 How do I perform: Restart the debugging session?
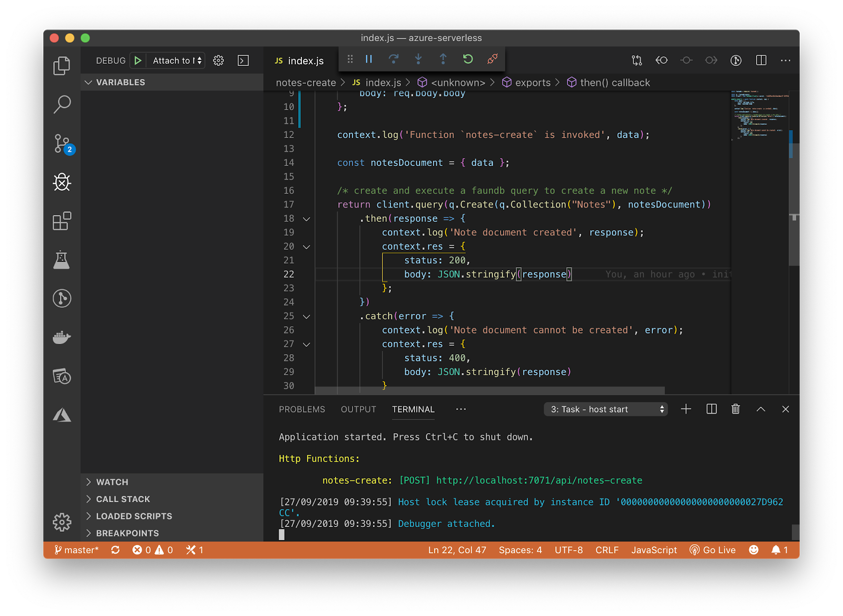(468, 59)
